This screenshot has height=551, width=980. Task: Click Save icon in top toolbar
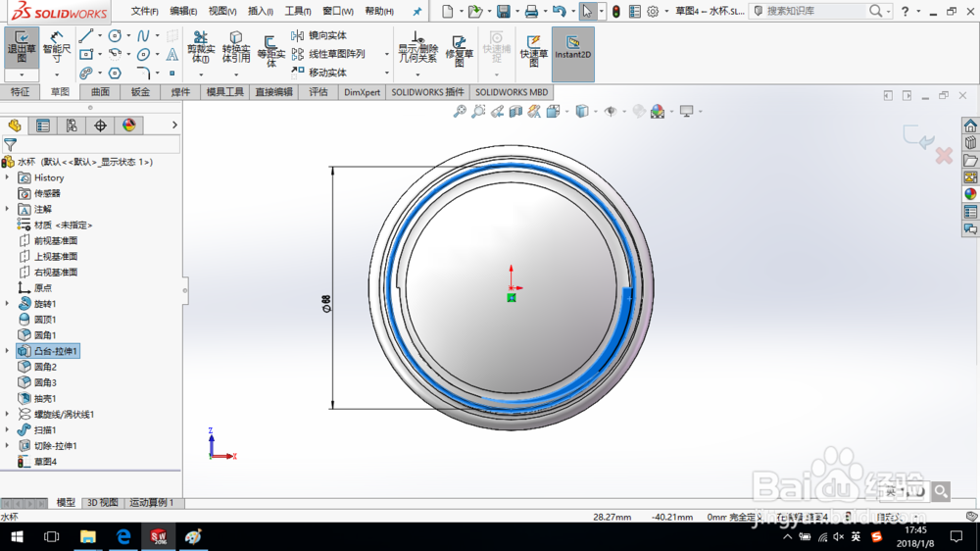pyautogui.click(x=503, y=11)
